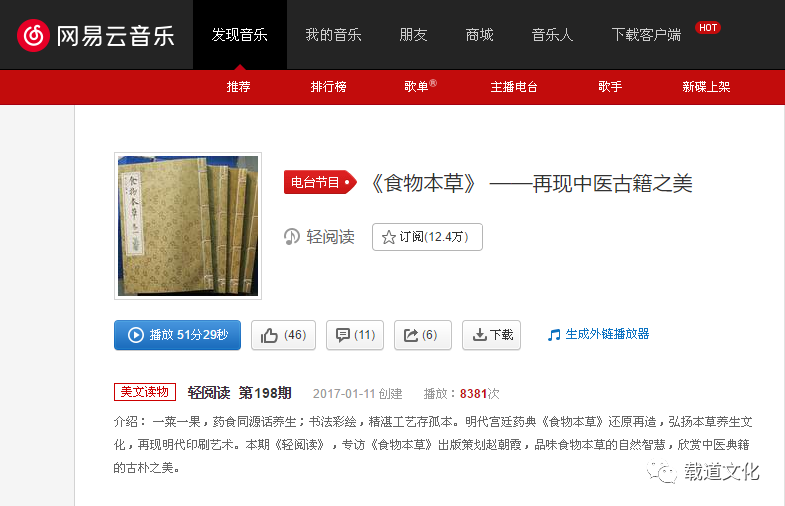Go to 我的音乐 tab
The width and height of the screenshot is (785, 506).
tap(333, 35)
